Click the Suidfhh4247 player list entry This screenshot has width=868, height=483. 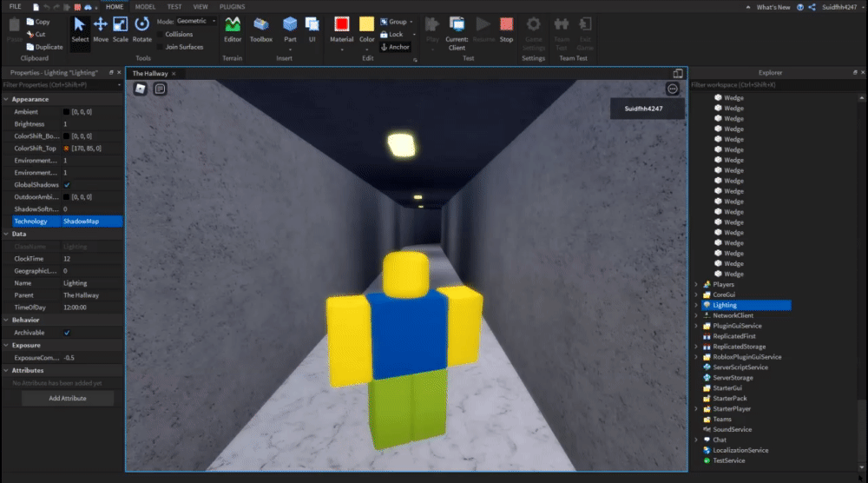tap(648, 109)
